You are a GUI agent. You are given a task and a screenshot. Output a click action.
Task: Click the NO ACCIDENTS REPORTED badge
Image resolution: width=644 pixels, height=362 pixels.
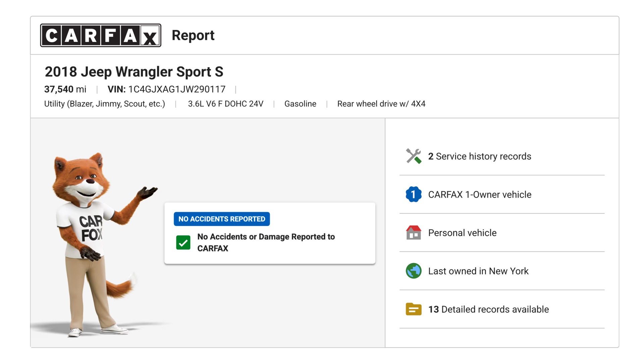222,219
